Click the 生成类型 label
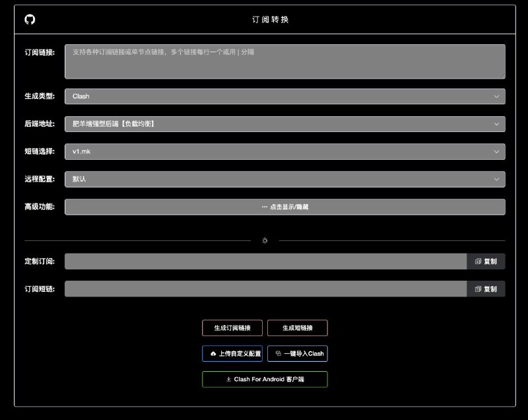The height and width of the screenshot is (420, 528). pos(40,96)
